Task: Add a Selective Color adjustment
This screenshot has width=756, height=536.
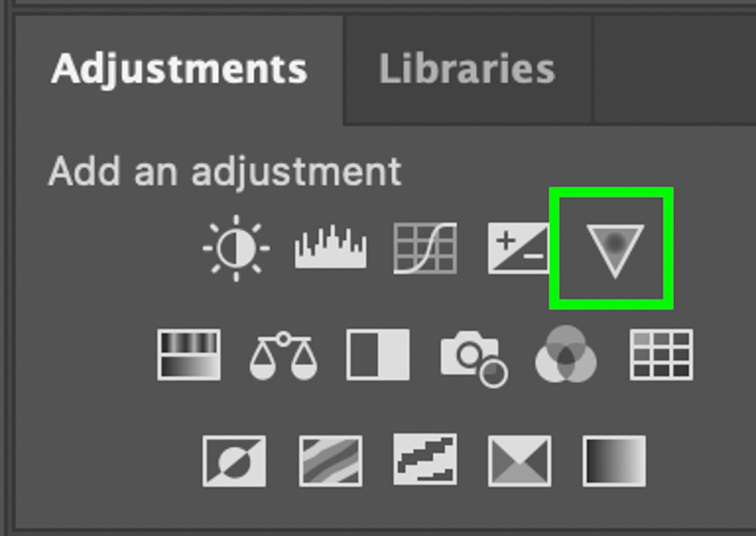Action: 520,461
